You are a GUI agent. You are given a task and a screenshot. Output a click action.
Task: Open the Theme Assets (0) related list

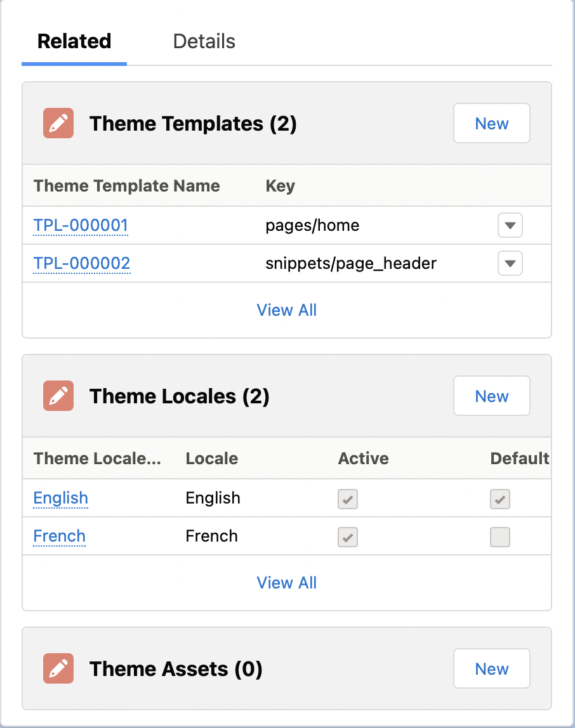coord(176,668)
